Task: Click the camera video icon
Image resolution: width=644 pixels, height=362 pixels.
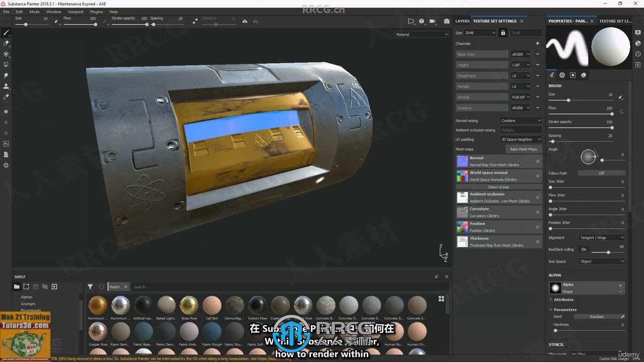Action: pyautogui.click(x=433, y=21)
